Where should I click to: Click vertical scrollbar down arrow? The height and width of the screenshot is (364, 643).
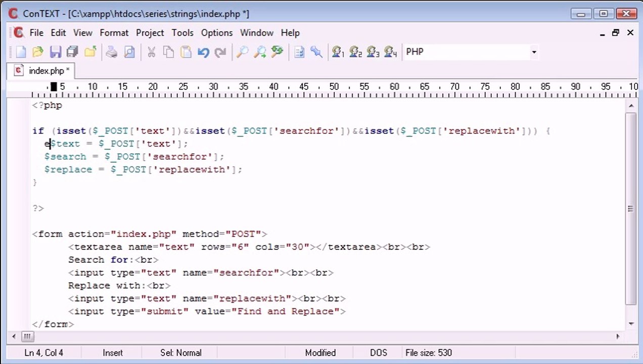(630, 324)
